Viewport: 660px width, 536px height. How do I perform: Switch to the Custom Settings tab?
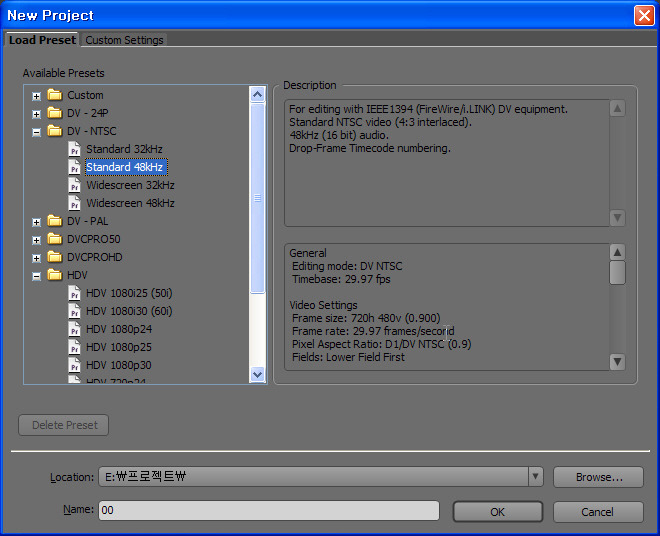[124, 40]
